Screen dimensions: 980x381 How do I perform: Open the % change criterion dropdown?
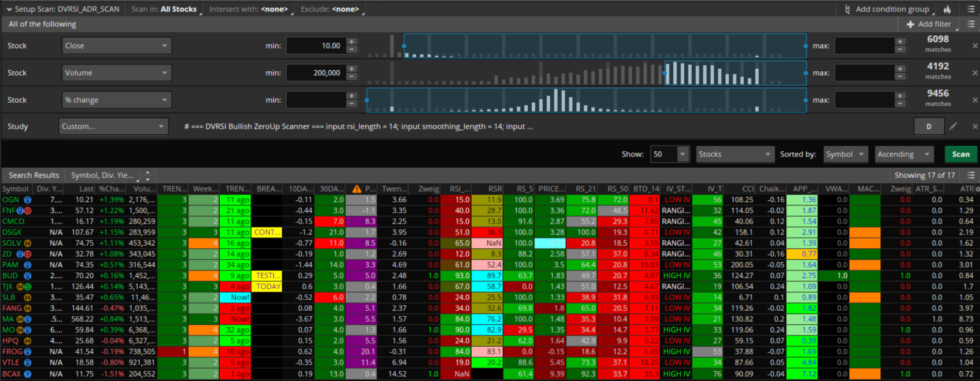pos(117,100)
